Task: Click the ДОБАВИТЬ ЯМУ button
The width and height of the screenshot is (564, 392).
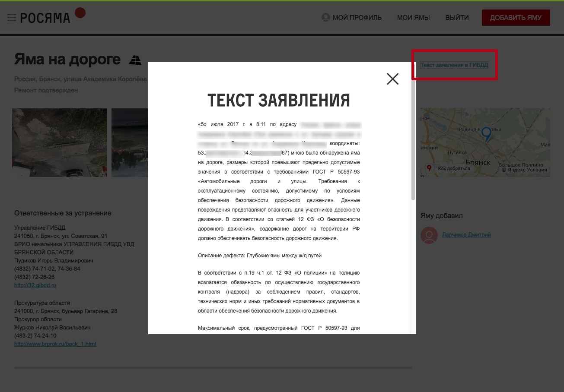Action: point(516,18)
